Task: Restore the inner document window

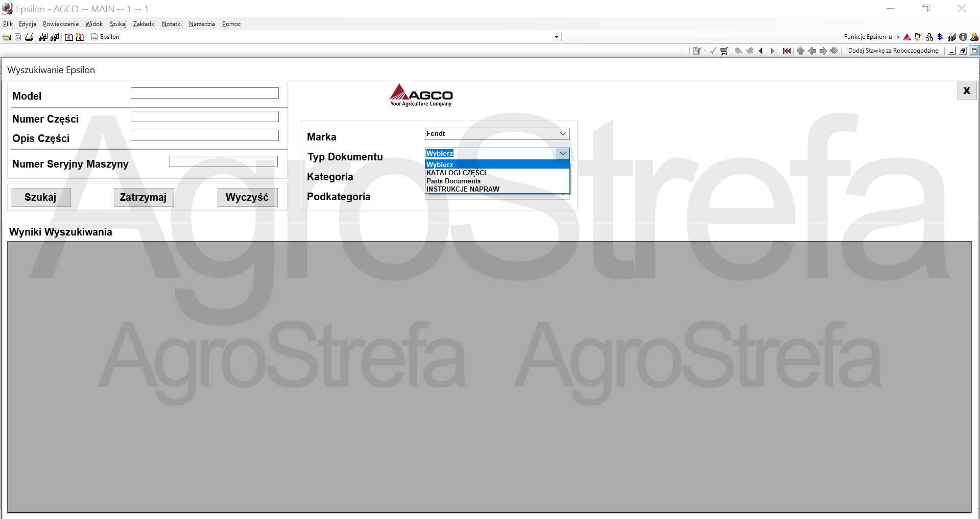Action: click(963, 51)
